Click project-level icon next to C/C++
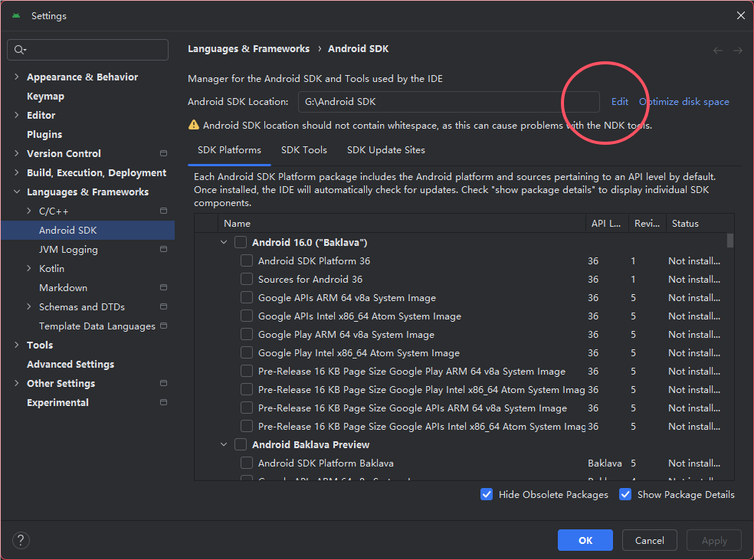754x560 pixels. pyautogui.click(x=163, y=211)
